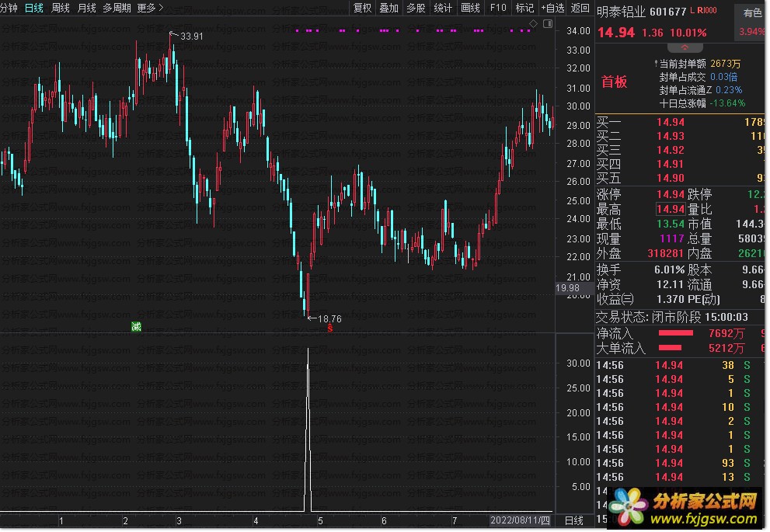This screenshot has height=532, width=770.
Task: Click the diamond marker icon above chart
Action: click(533, 23)
